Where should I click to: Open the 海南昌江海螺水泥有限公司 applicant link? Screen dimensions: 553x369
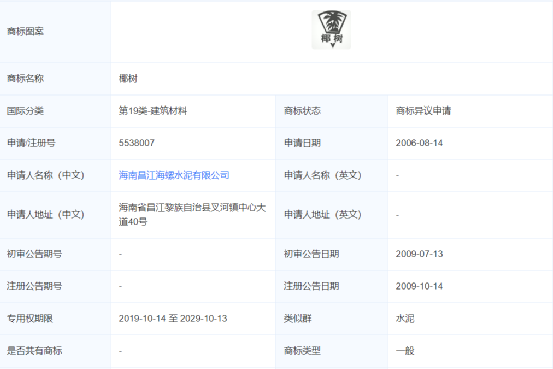click(174, 175)
